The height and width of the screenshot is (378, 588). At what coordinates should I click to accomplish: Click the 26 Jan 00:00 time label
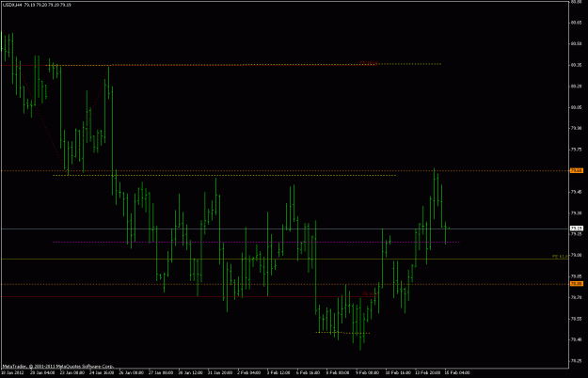click(132, 372)
